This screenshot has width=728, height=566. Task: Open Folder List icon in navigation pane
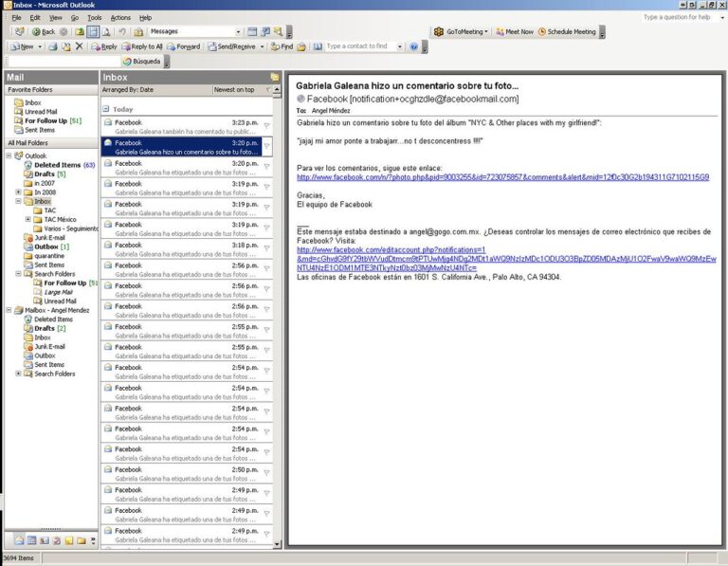tap(82, 540)
